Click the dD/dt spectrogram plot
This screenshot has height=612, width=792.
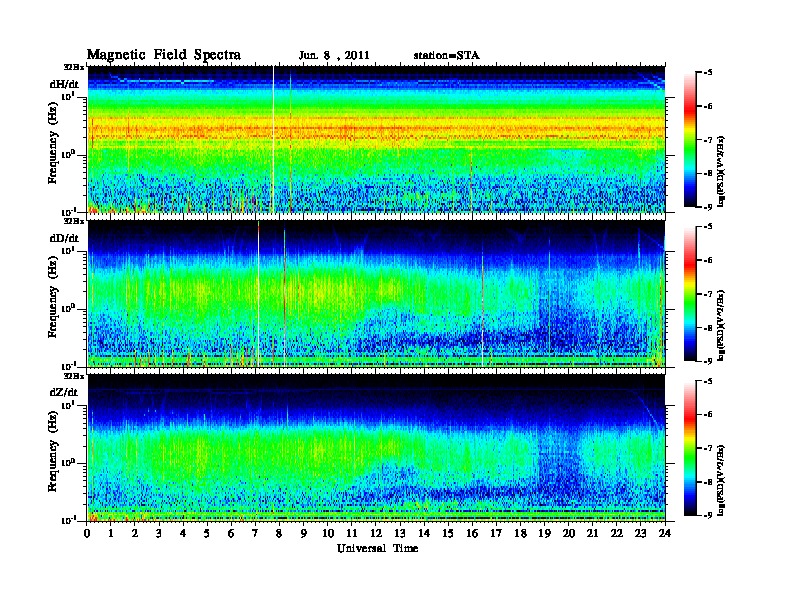pyautogui.click(x=376, y=293)
